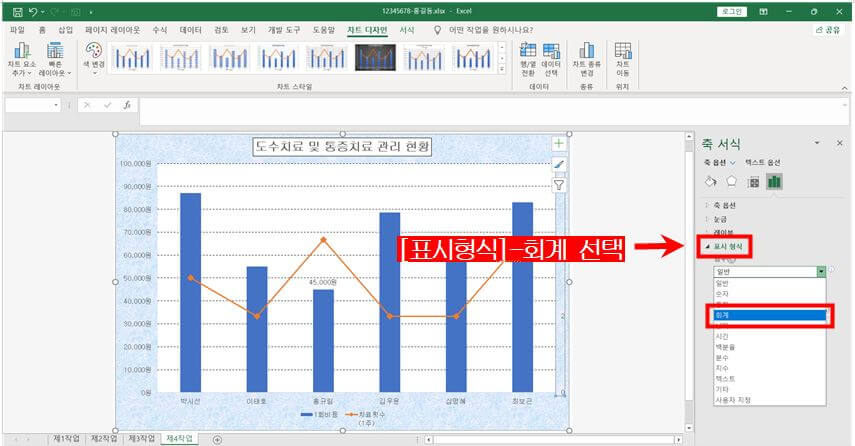The width and height of the screenshot is (855, 446).
Task: Collapse the ribbon with the caret icon
Action: point(844,88)
